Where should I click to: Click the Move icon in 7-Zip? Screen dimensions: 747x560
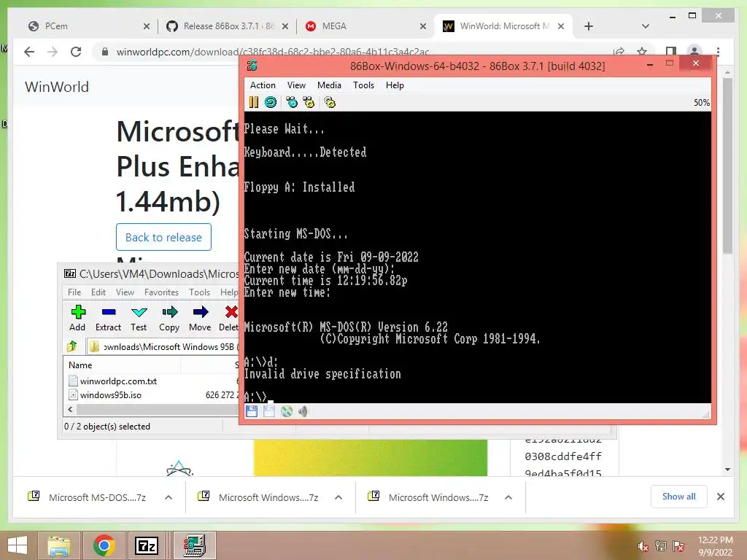(x=200, y=318)
